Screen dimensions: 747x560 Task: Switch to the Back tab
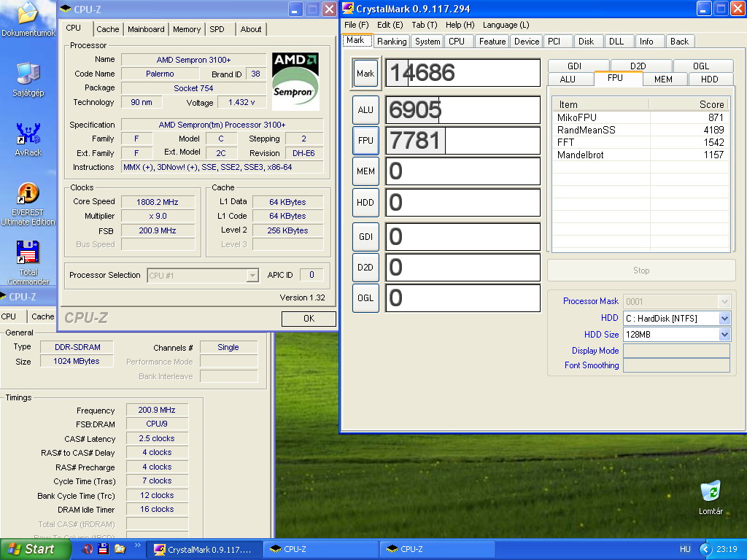point(679,42)
